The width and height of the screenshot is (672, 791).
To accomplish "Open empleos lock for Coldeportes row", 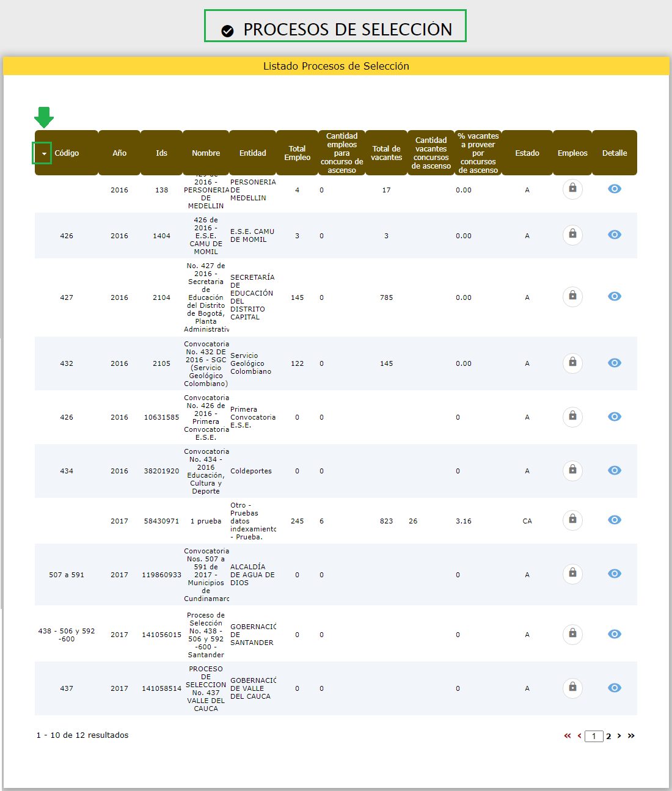I will click(572, 470).
